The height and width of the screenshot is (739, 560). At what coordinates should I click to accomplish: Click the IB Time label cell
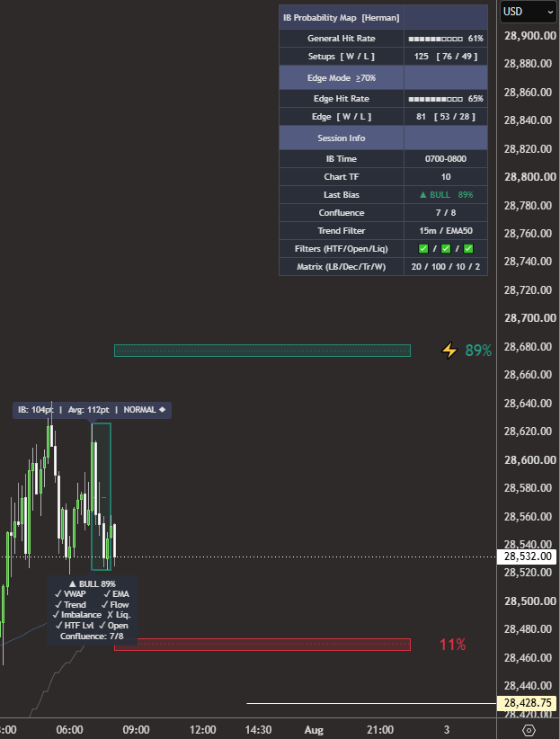coord(342,159)
